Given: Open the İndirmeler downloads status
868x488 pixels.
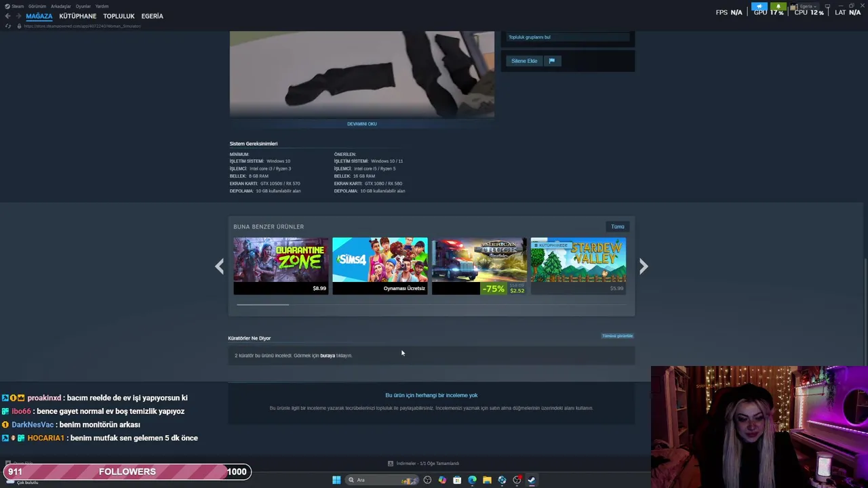Looking at the screenshot, I should (428, 464).
